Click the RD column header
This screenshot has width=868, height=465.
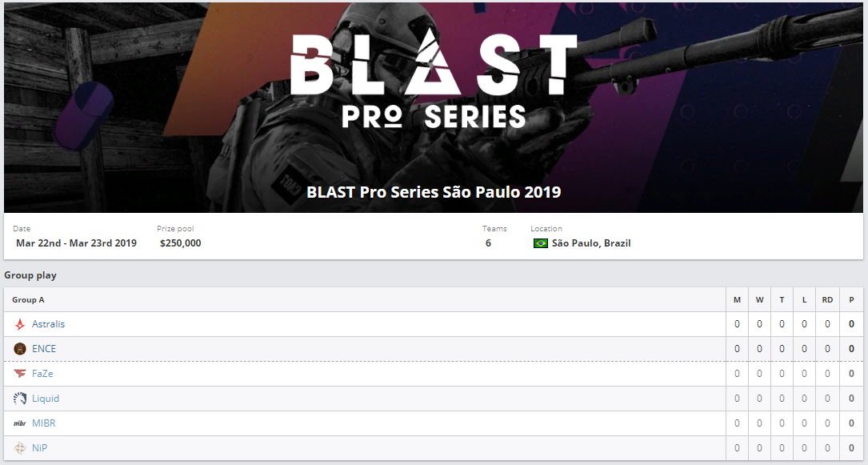click(827, 299)
